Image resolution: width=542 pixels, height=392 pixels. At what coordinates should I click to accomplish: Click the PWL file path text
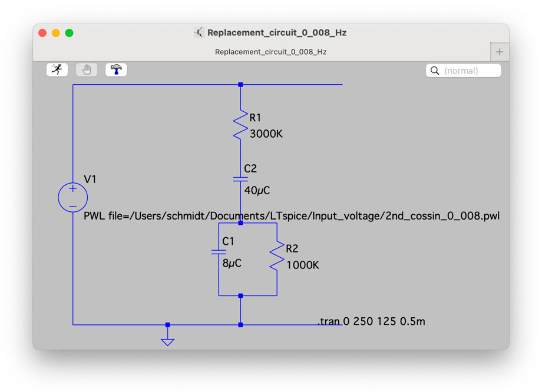click(x=292, y=216)
